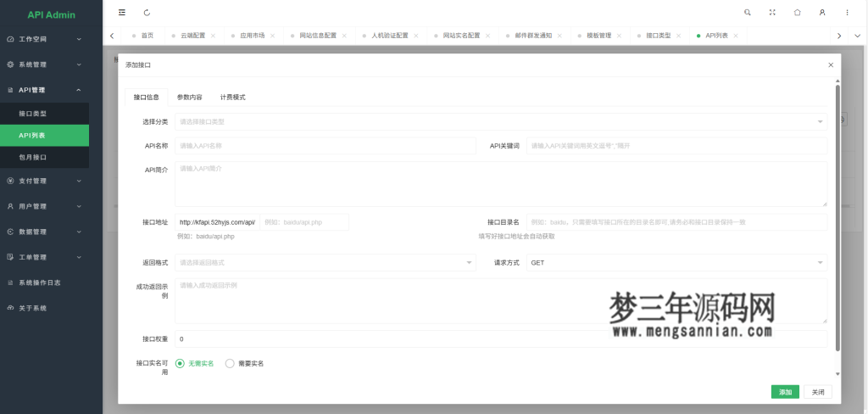Open 关于系统 in the sidebar

(x=44, y=308)
